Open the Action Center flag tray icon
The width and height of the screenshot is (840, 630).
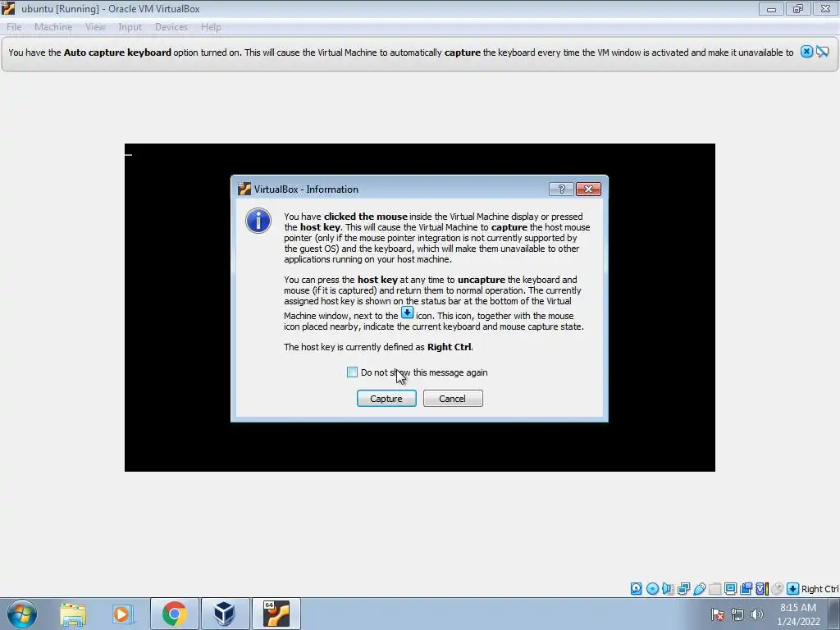click(718, 614)
